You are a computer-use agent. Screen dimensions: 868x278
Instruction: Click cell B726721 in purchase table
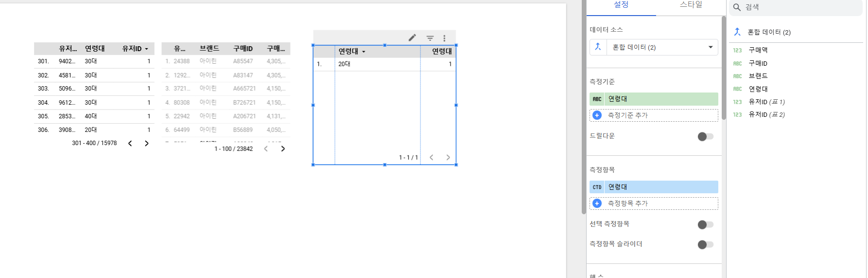tap(244, 103)
